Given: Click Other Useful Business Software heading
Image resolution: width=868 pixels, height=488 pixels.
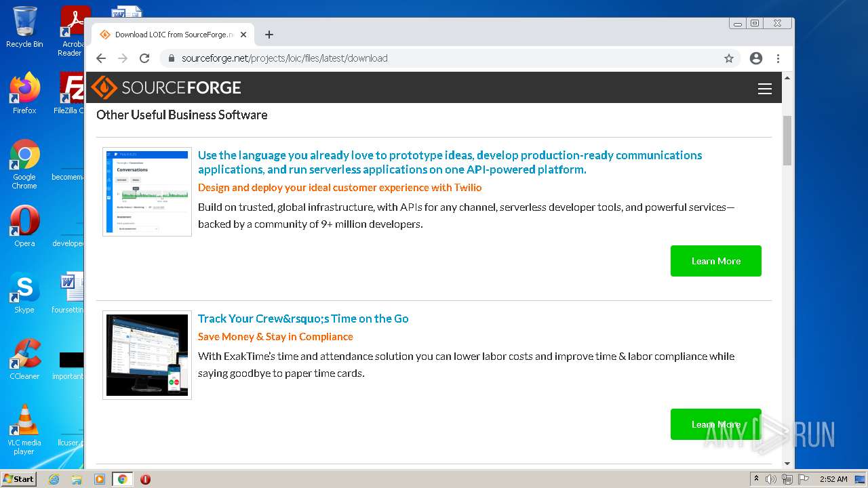Looking at the screenshot, I should pyautogui.click(x=182, y=115).
